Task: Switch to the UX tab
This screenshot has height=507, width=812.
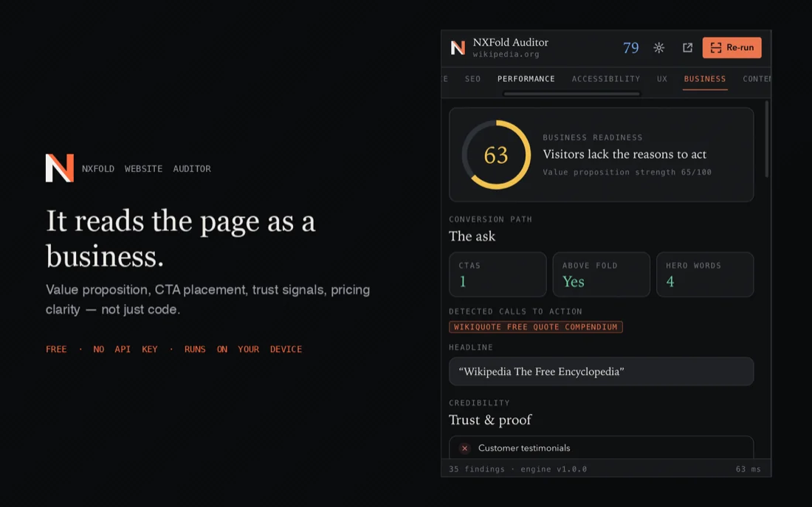Action: click(x=662, y=79)
